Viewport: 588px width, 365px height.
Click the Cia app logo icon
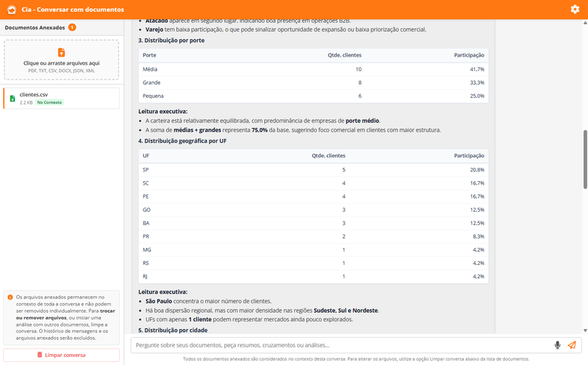(12, 10)
